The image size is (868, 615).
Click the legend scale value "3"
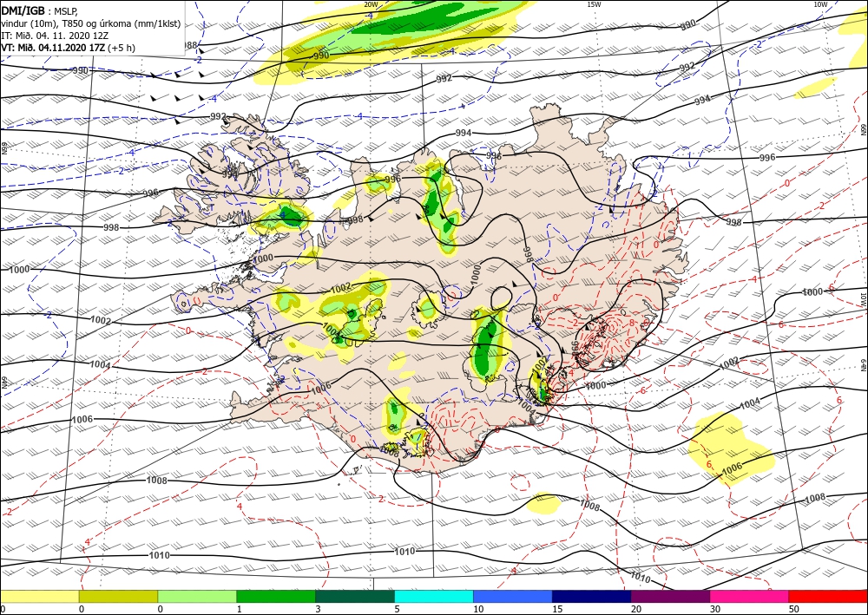[x=318, y=609]
